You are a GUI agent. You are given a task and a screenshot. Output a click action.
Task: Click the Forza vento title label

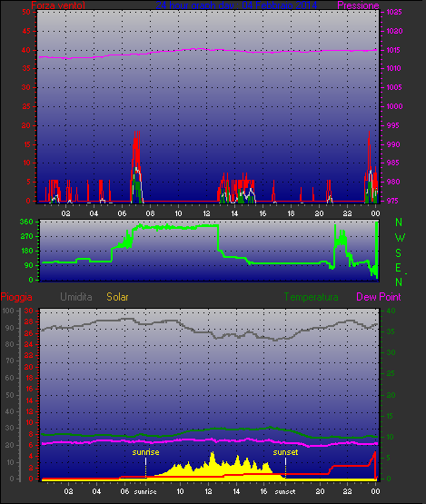[58, 5]
